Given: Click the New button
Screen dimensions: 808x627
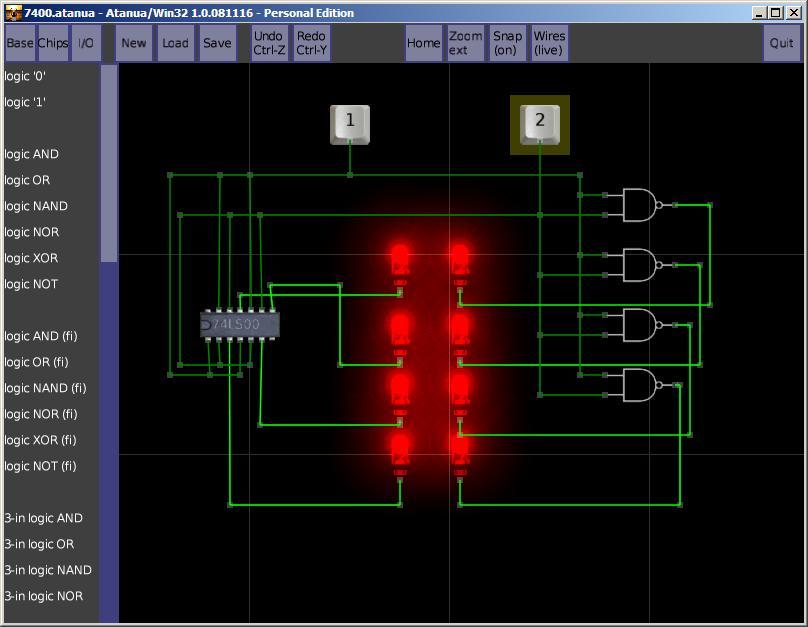Looking at the screenshot, I should pos(133,43).
